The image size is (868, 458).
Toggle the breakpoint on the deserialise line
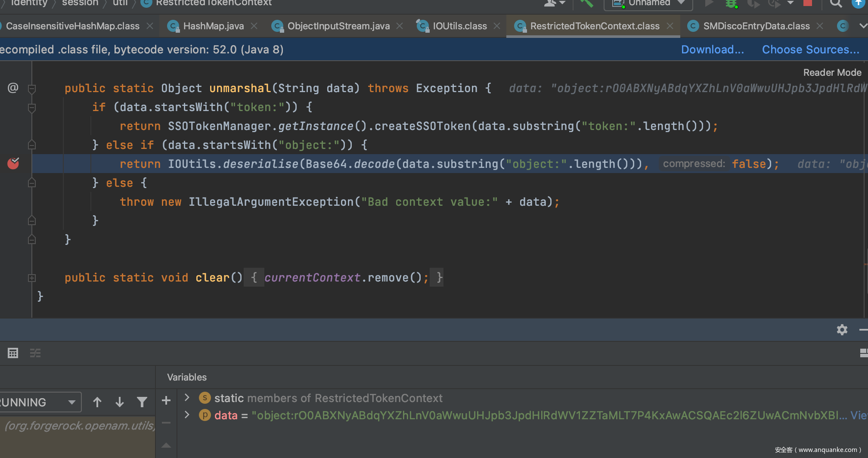pyautogui.click(x=13, y=164)
